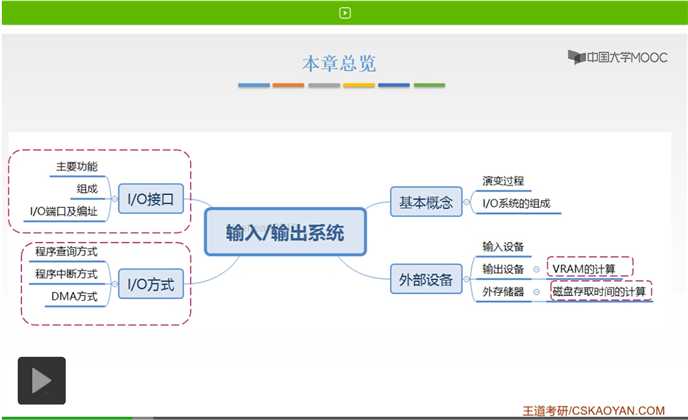The height and width of the screenshot is (420, 688).
Task: Click the 主要功能 branch text
Action: click(77, 166)
